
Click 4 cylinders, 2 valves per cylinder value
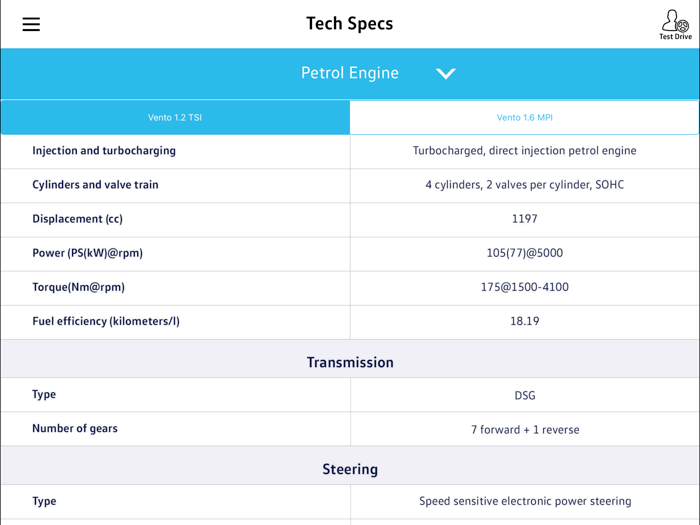click(x=525, y=185)
